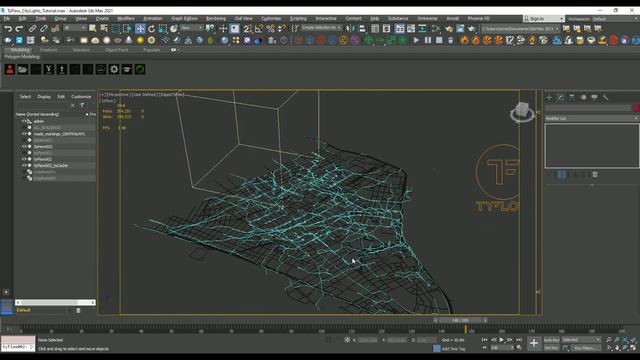
Task: Toggle the Auto Key button
Action: [x=551, y=340]
